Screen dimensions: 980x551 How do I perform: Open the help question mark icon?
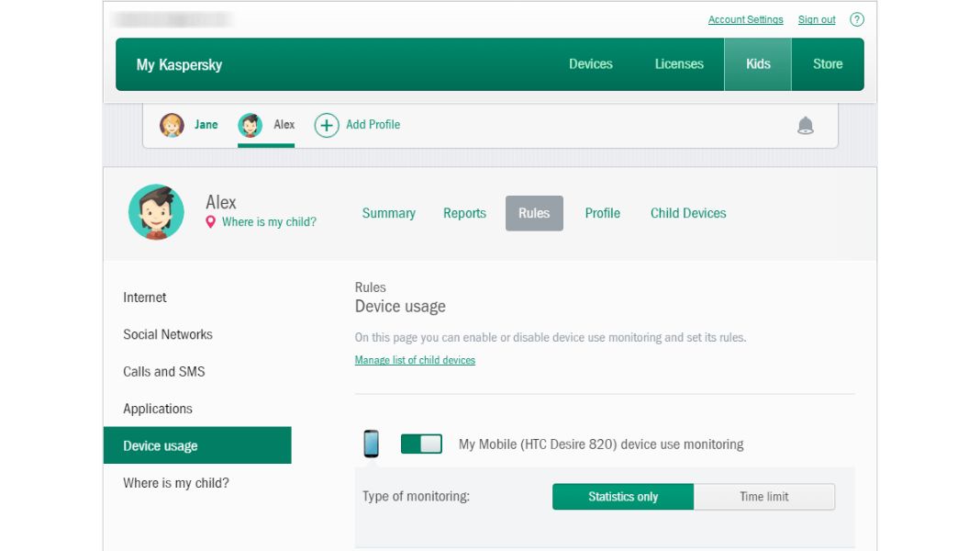click(857, 19)
